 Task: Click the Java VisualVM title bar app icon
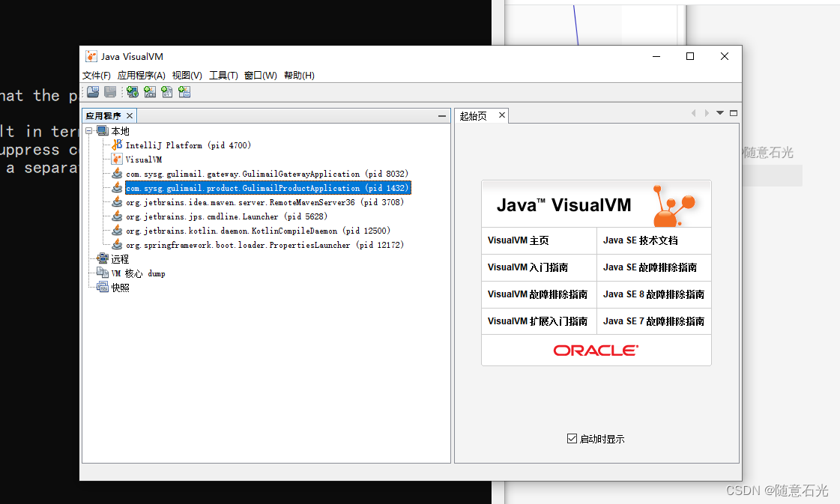(x=91, y=57)
